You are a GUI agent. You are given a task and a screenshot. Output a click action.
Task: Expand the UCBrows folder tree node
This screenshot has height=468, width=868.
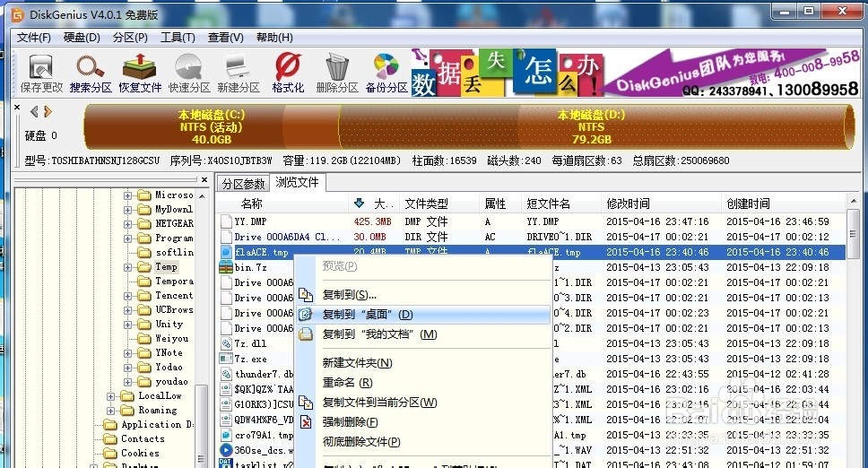(128, 310)
